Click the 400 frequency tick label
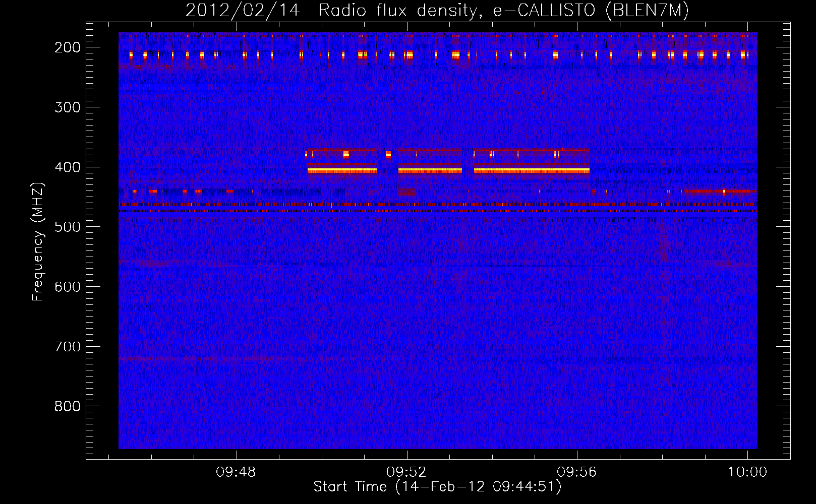Image resolution: width=816 pixels, height=504 pixels. 68,167
